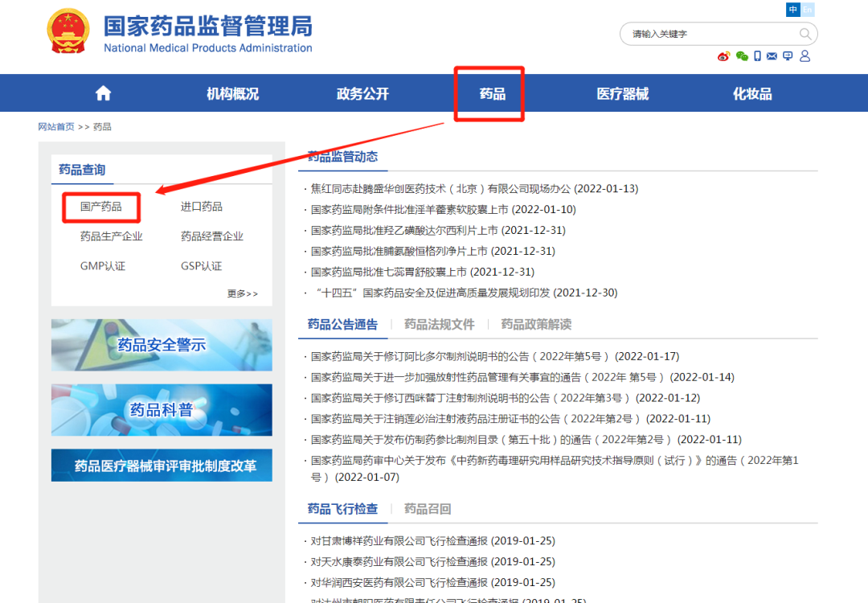Open the “十四五”国家药品安全 plan article

[x=464, y=293]
